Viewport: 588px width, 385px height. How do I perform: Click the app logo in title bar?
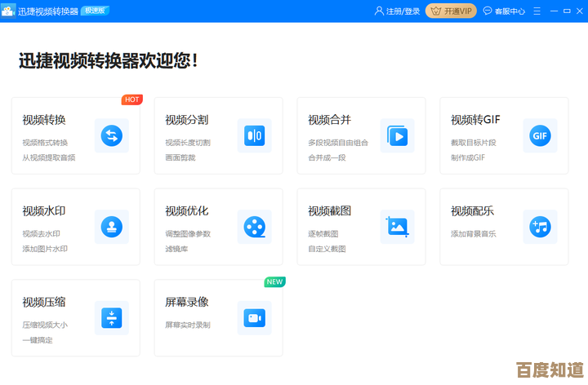coord(8,11)
